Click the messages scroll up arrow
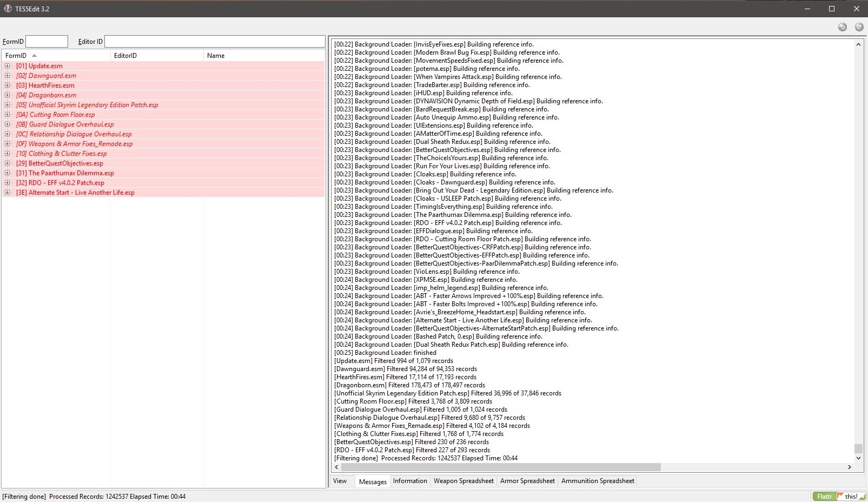868x502 pixels. tap(858, 44)
